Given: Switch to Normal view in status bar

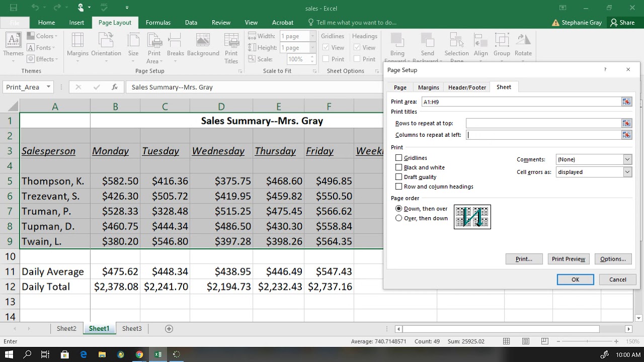Looking at the screenshot, I should [x=507, y=341].
